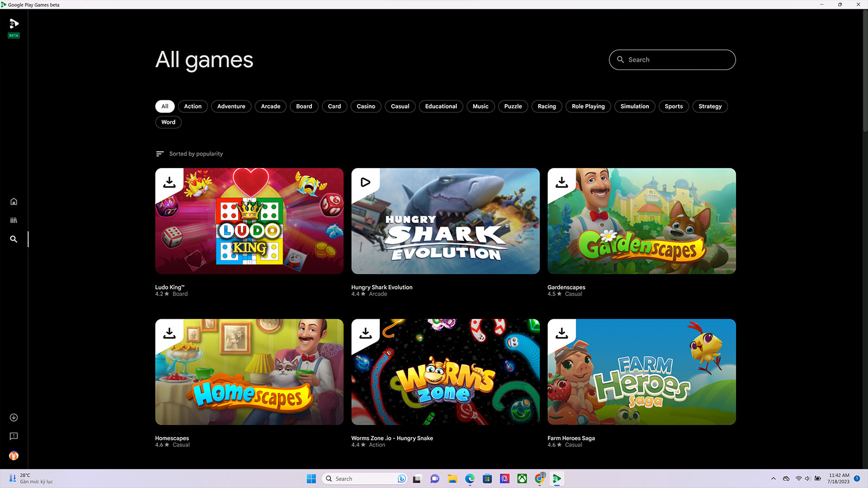The height and width of the screenshot is (488, 868).
Task: Play Hungry Shark Evolution via play icon
Action: pos(366,182)
